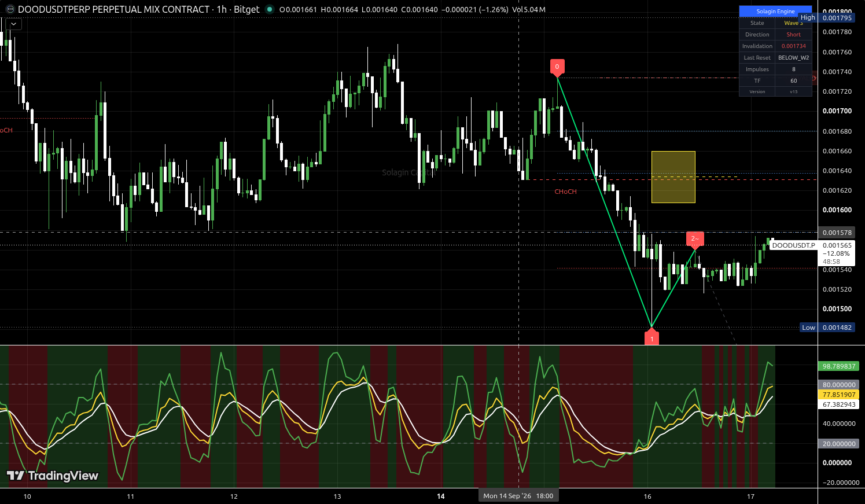Click the yellow 77.851907 indicator value
The height and width of the screenshot is (504, 865).
[x=839, y=395]
